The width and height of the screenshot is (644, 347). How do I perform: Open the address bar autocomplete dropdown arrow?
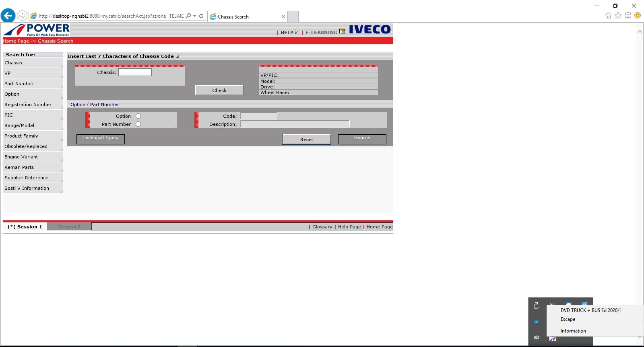195,16
